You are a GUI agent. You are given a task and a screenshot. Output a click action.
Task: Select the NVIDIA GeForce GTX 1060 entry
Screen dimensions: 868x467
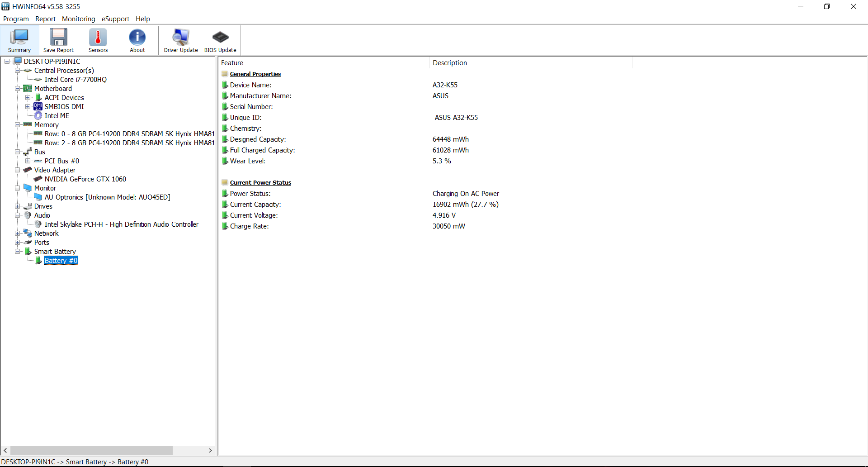coord(85,179)
